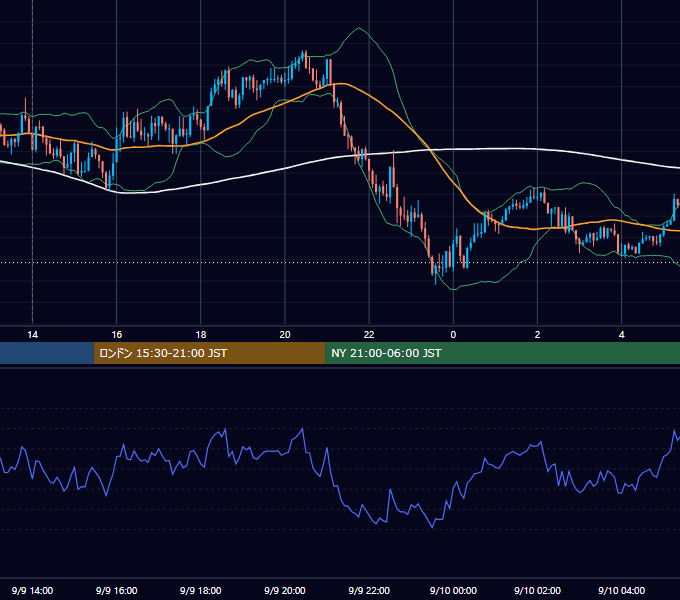Click the 9/9 18:00 indicator time label

(x=201, y=590)
